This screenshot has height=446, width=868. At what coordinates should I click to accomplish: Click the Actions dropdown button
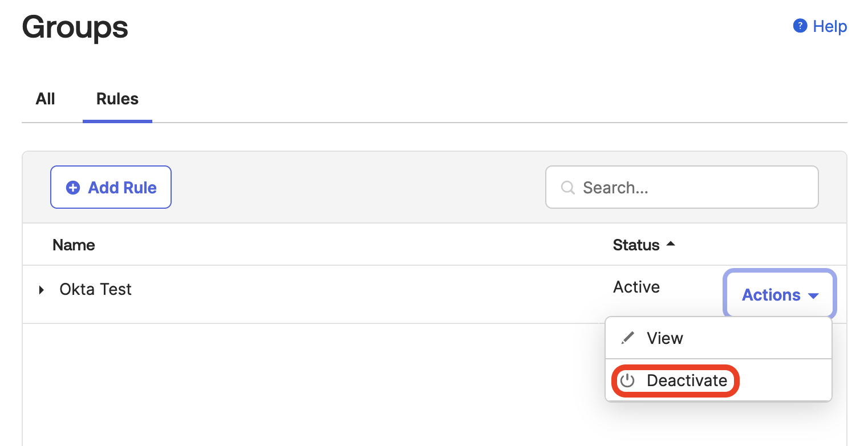[x=780, y=295]
